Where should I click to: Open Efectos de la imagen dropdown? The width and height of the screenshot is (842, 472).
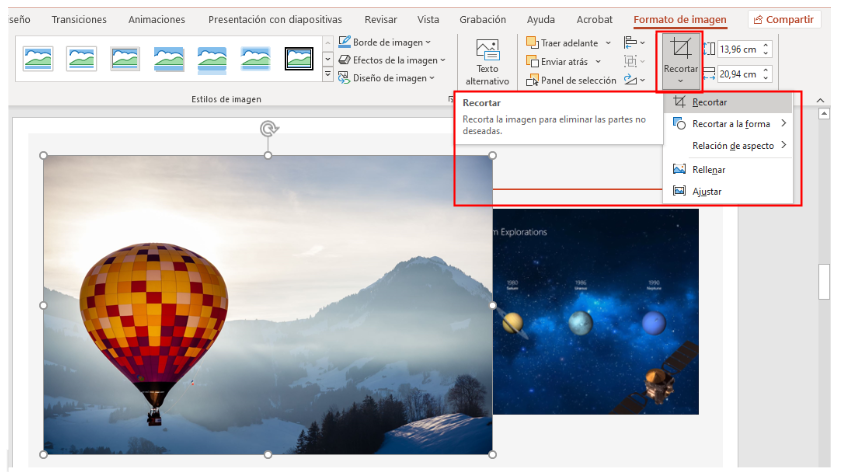coord(392,60)
